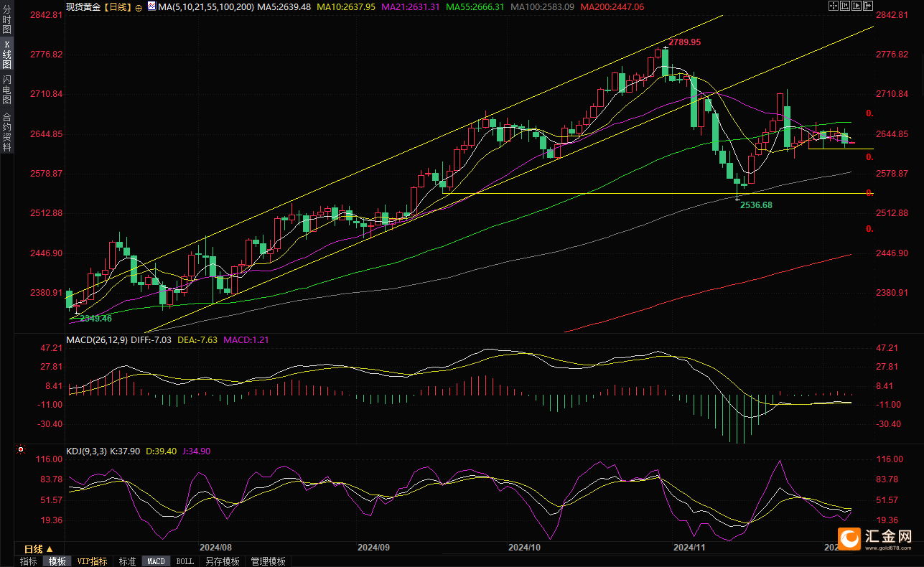This screenshot has width=924, height=567.
Task: Click the DEA:-7.63 readout
Action: click(x=197, y=339)
